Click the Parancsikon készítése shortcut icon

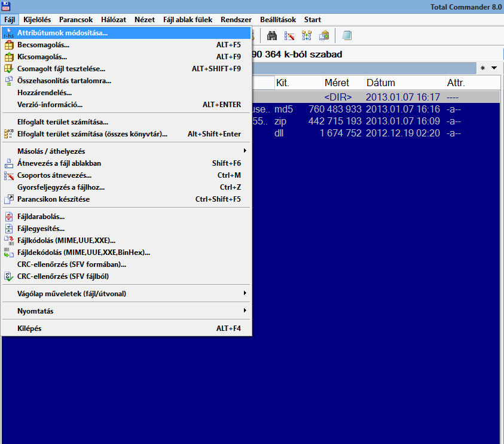coord(9,199)
